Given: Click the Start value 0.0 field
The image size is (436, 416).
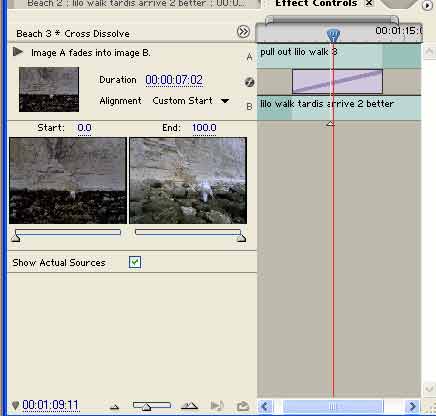Looking at the screenshot, I should (x=84, y=128).
